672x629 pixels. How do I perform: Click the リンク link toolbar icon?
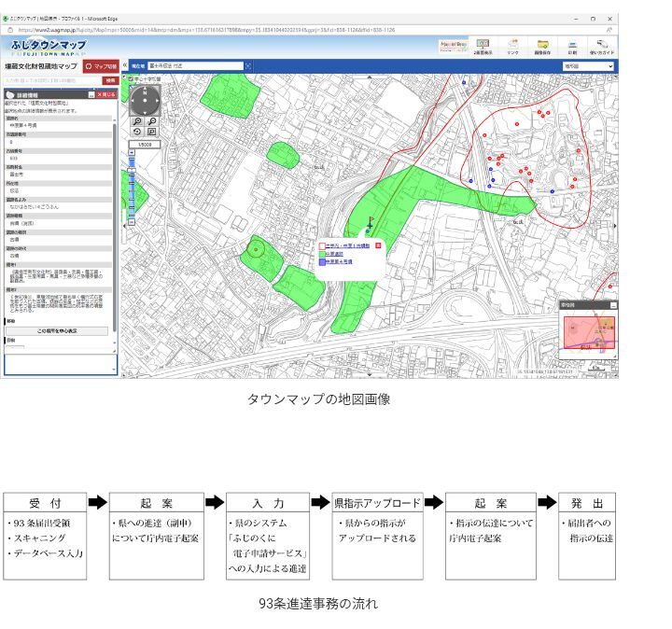tap(512, 47)
